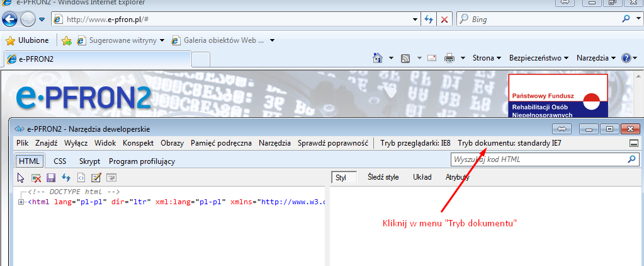Switch to the Układ pane tab

[422, 178]
